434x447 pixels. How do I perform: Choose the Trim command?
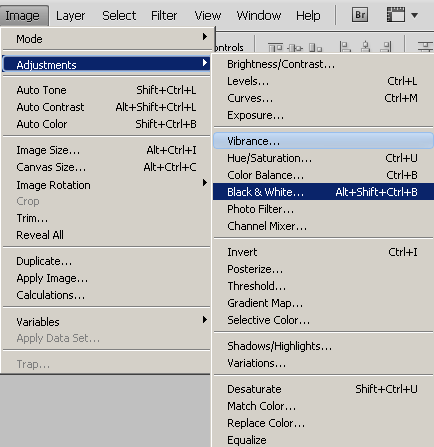(106, 218)
